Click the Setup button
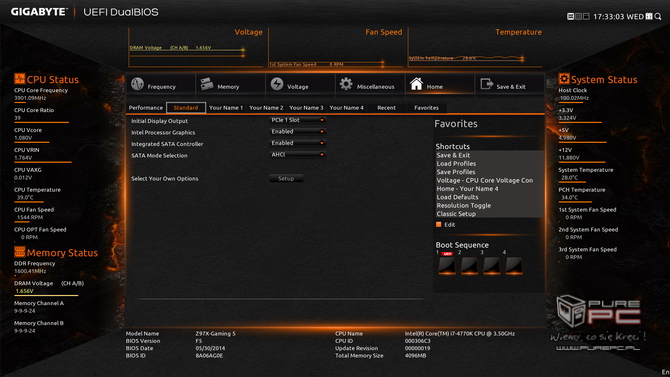 coord(286,179)
